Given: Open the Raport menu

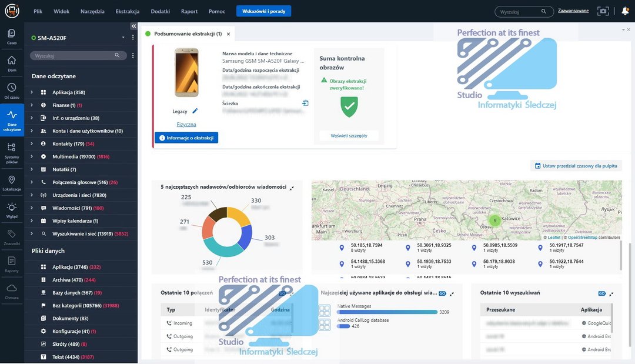Looking at the screenshot, I should 189,11.
